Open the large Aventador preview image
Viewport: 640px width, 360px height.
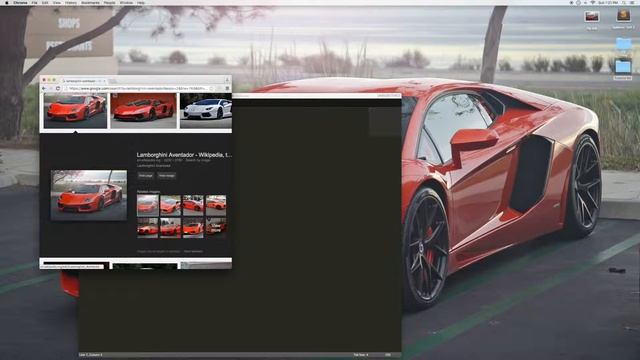click(89, 195)
